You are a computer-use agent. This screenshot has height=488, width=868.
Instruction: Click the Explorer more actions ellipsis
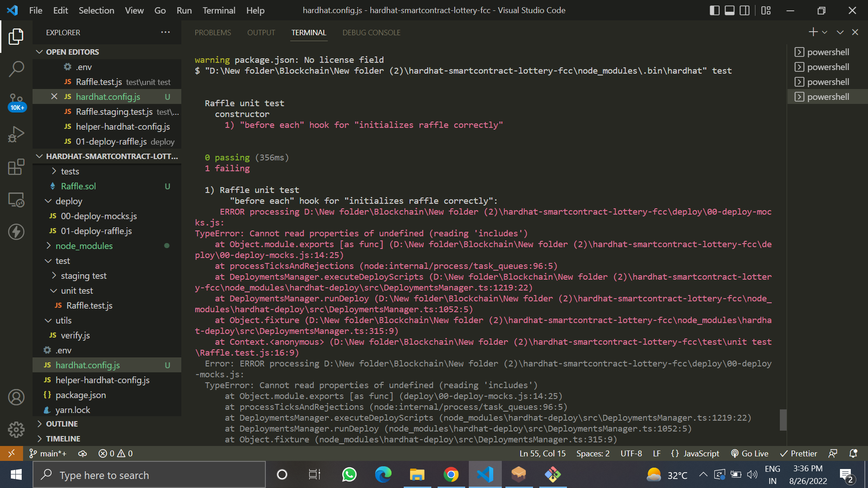(x=165, y=32)
